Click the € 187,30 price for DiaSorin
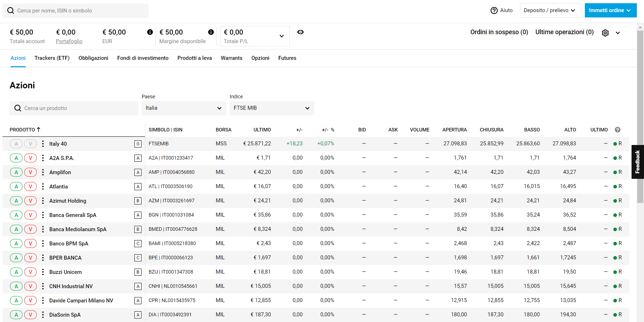This screenshot has height=322, width=644. pos(261,315)
